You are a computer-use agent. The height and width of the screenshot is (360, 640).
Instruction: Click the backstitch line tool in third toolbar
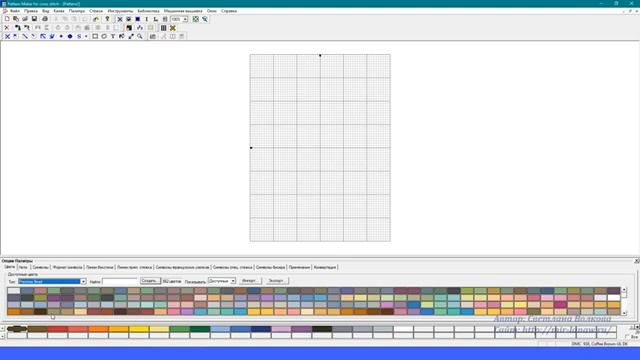(x=25, y=36)
